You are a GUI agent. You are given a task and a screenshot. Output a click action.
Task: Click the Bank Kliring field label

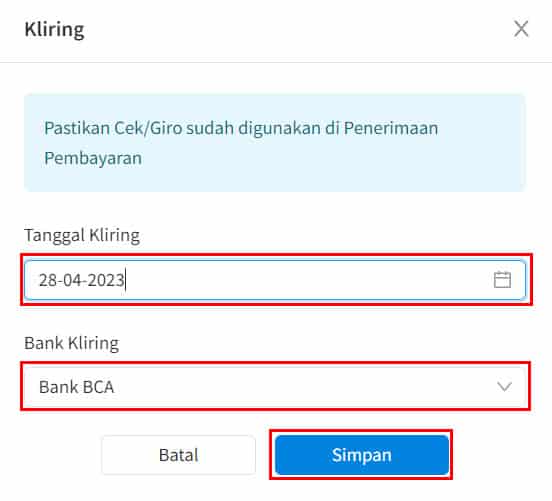(71, 343)
